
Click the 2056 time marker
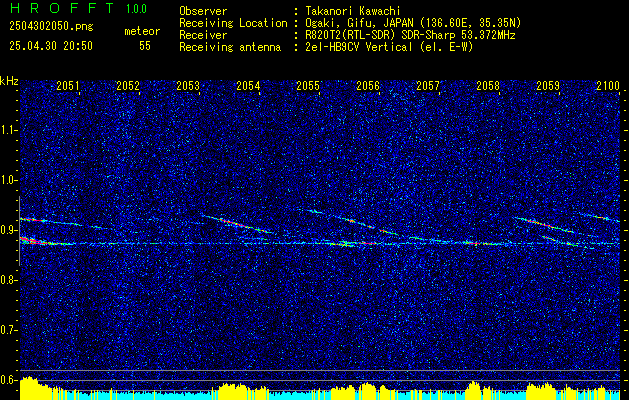pos(368,86)
